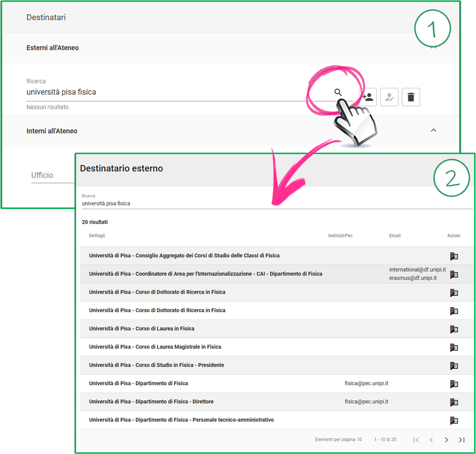Image resolution: width=476 pixels, height=454 pixels.
Task: Click the 20 risultati label
Action: (95, 222)
